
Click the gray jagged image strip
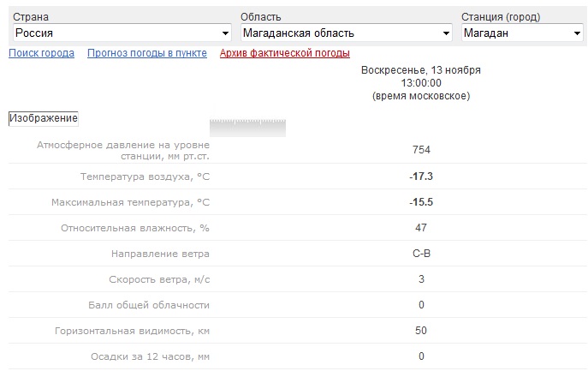tap(247, 128)
